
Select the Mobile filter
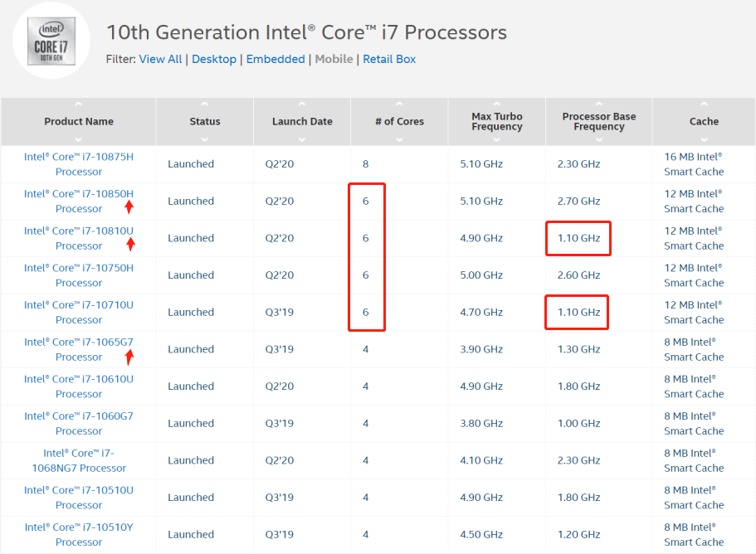[334, 59]
